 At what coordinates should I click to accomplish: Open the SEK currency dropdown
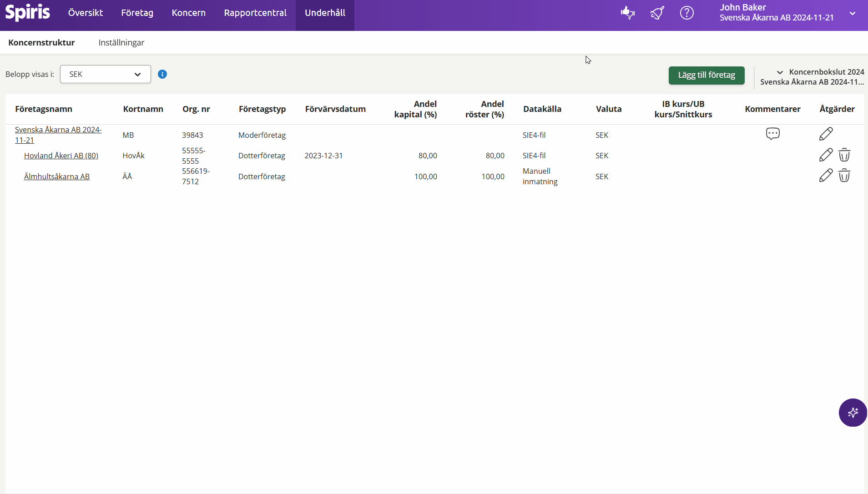106,74
